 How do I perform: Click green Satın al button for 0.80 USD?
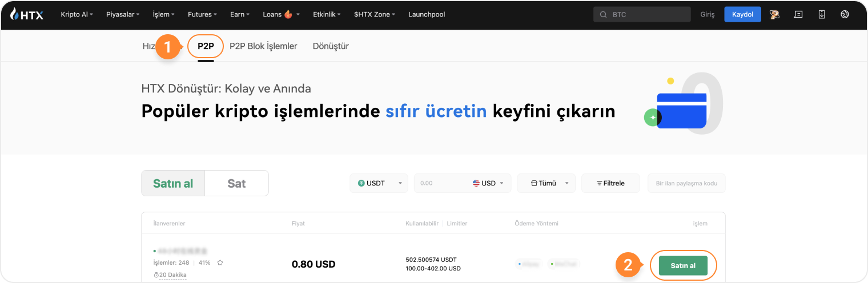[683, 265]
